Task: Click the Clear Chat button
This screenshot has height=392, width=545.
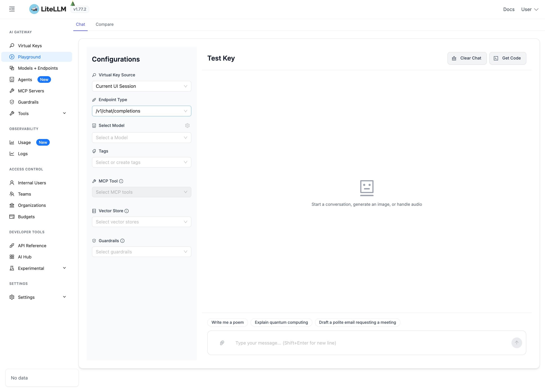Action: (x=467, y=58)
